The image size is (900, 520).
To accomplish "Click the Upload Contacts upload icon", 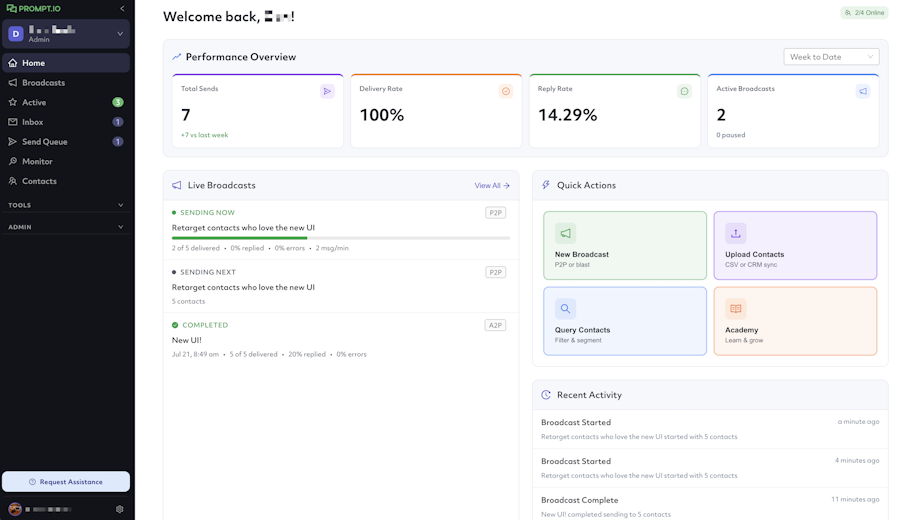I will click(x=736, y=233).
